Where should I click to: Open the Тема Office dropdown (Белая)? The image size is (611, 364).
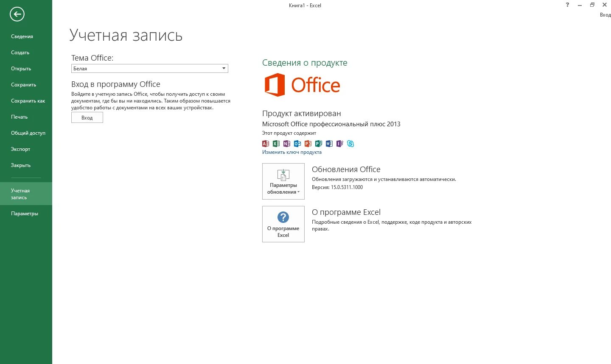point(150,68)
